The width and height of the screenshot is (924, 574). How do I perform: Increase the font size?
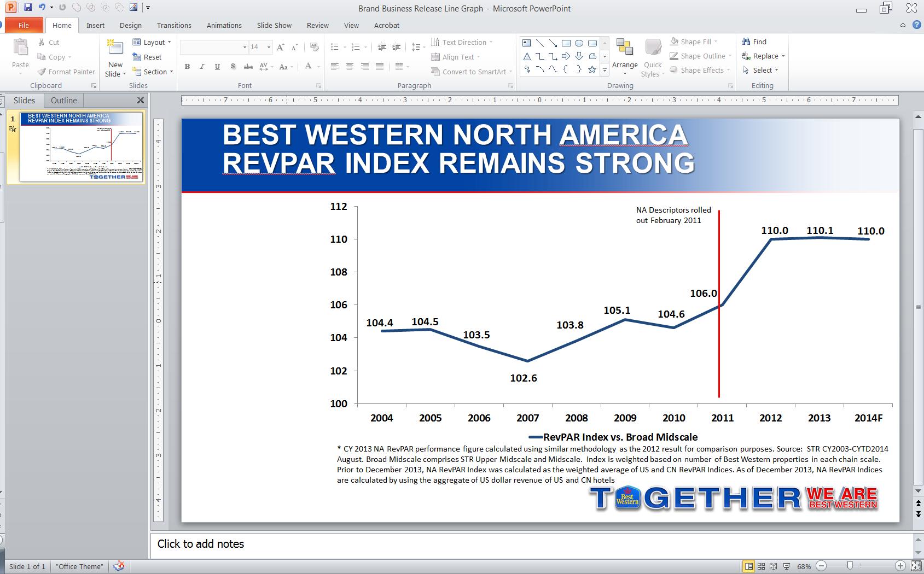click(x=281, y=48)
